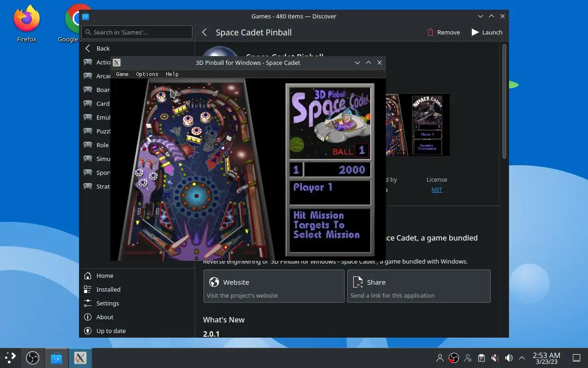Switch to the pinball X11 taskbar entry
This screenshot has width=588, height=368.
click(80, 357)
